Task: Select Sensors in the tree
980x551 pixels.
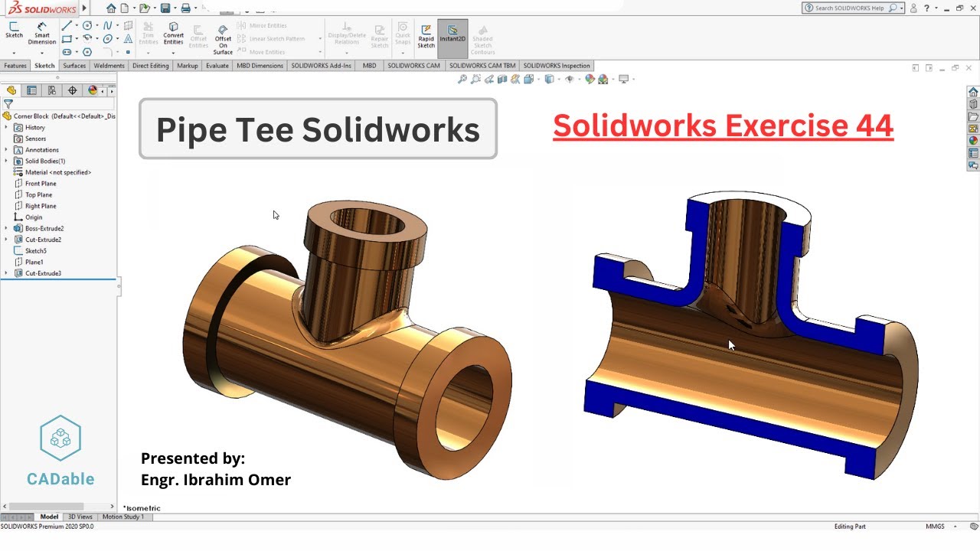Action: point(35,139)
